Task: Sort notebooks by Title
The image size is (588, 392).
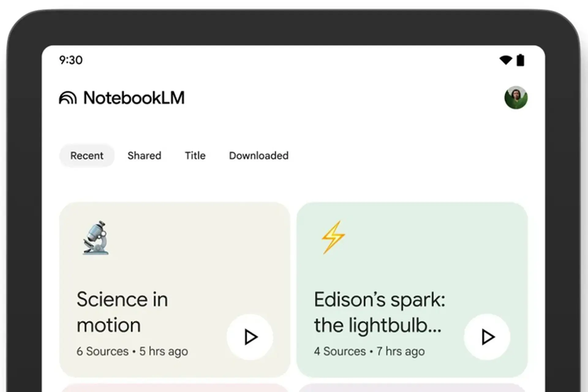Action: click(195, 156)
